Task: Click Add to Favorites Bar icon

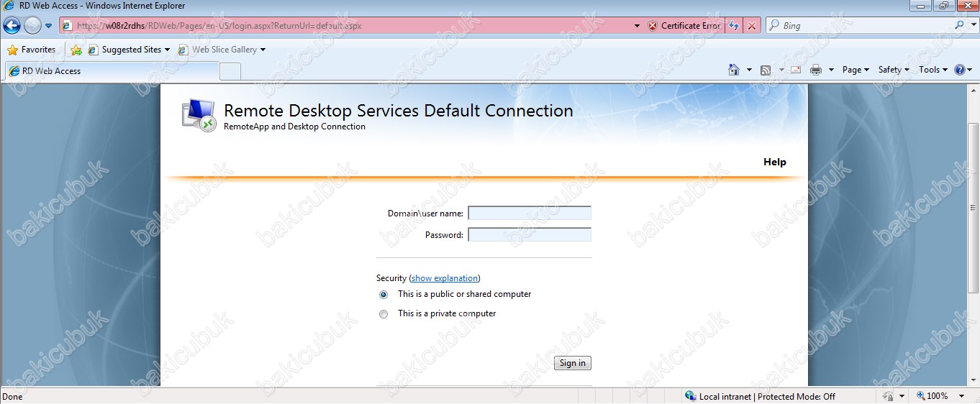Action: point(76,50)
